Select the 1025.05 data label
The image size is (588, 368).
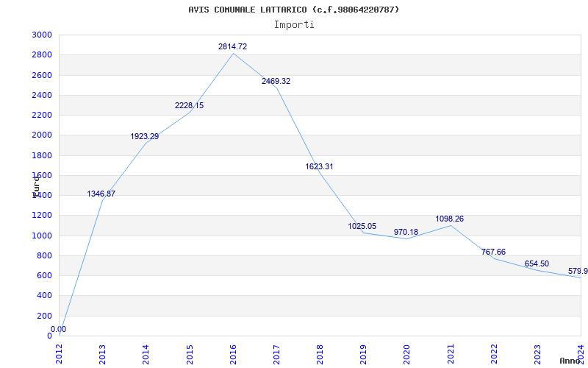[x=362, y=226]
